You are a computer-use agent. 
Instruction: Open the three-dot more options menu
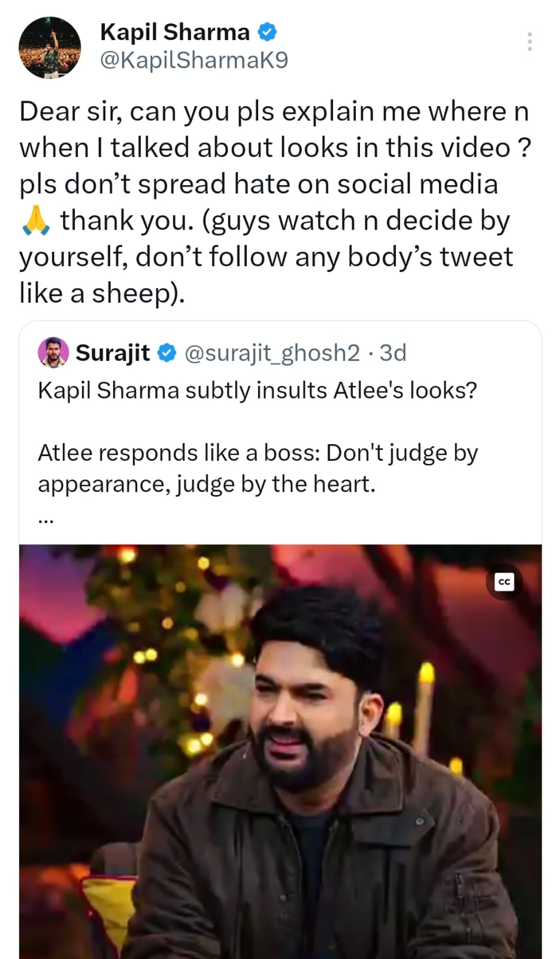[529, 41]
